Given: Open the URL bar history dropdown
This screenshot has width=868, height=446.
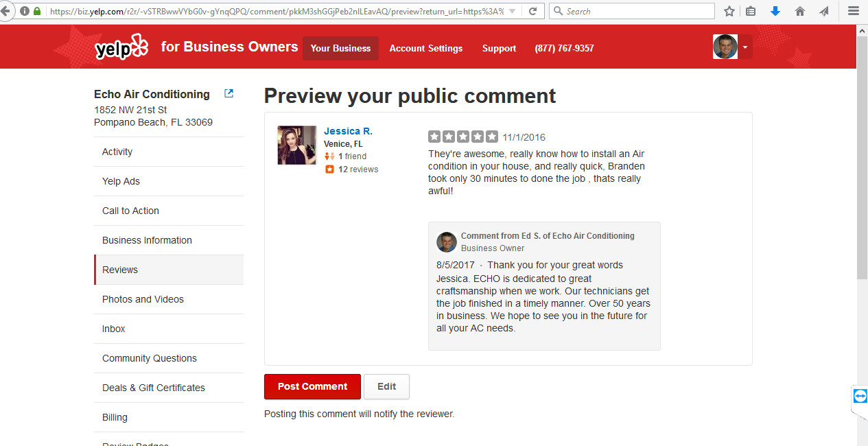Looking at the screenshot, I should (x=513, y=11).
